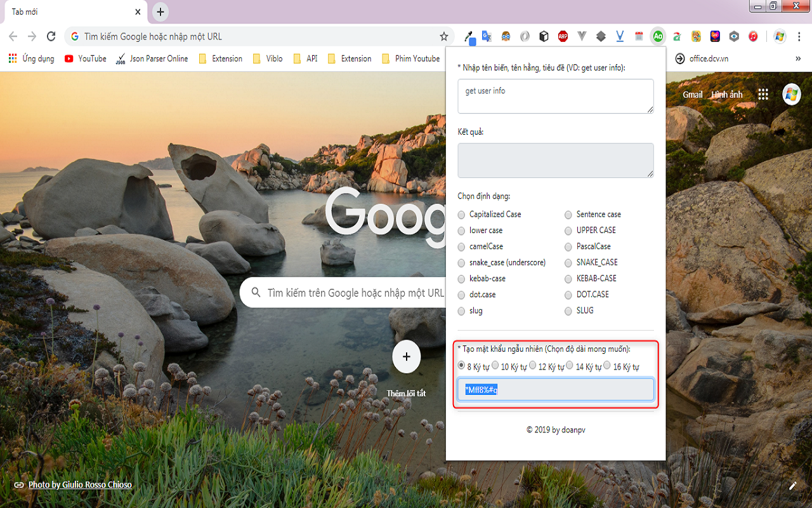Click the Thêm lối tắt add shortcut button
The height and width of the screenshot is (508, 812).
[x=407, y=357]
